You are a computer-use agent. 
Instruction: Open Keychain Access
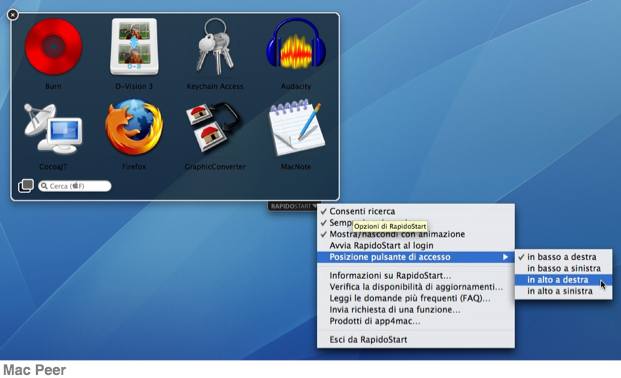tap(215, 47)
